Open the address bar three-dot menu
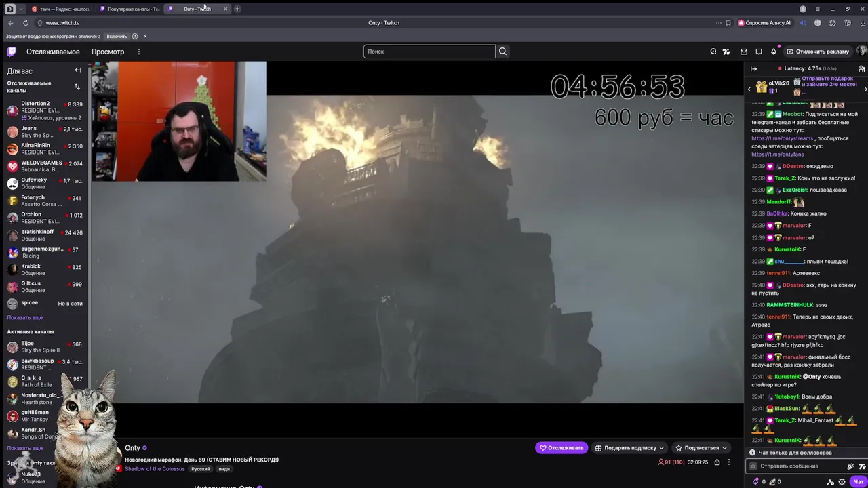Image resolution: width=868 pixels, height=488 pixels. tap(718, 23)
